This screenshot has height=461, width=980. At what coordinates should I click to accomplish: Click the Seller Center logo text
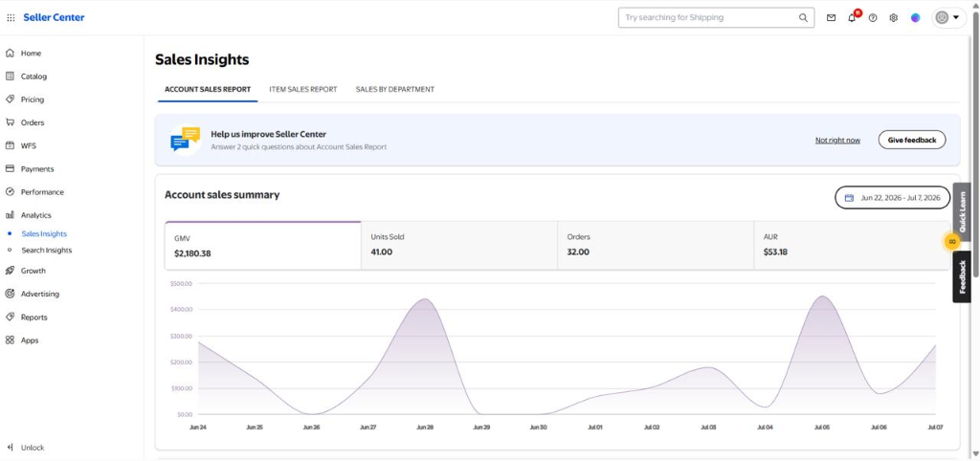pyautogui.click(x=54, y=17)
